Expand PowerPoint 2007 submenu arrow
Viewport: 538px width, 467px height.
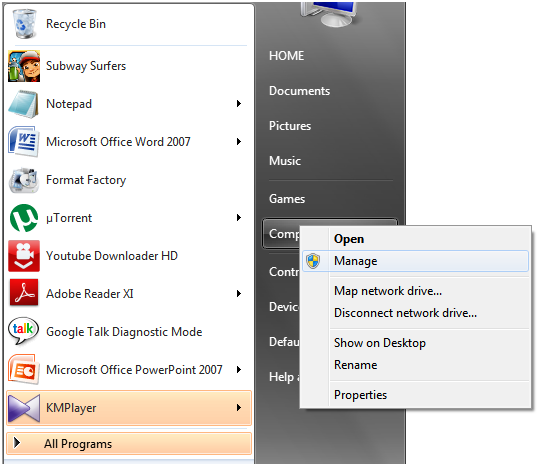239,370
